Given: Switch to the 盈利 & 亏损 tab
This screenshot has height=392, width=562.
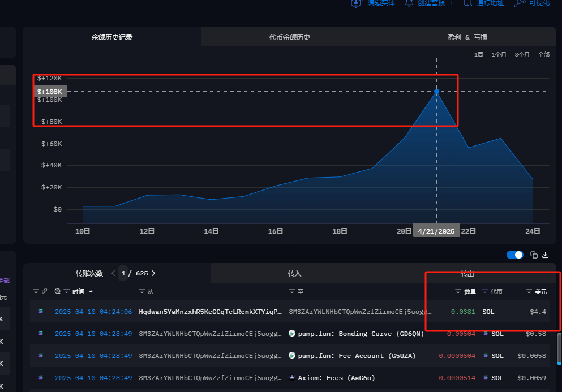Looking at the screenshot, I should (467, 37).
